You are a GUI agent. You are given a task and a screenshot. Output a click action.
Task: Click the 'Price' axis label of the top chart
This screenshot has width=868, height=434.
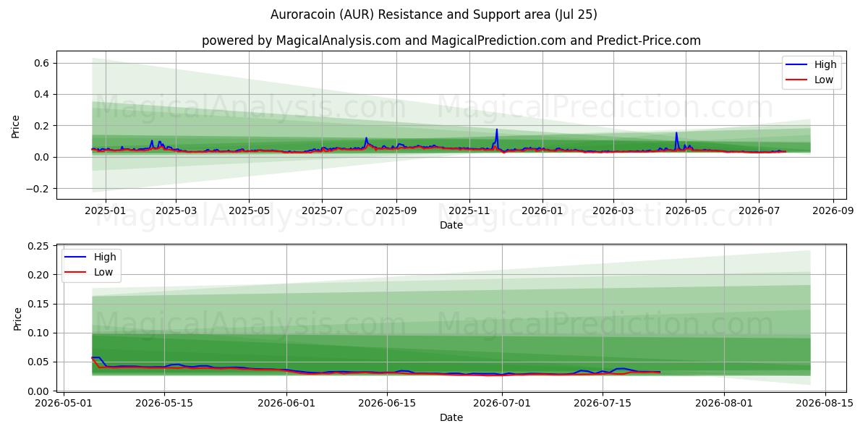pyautogui.click(x=16, y=125)
